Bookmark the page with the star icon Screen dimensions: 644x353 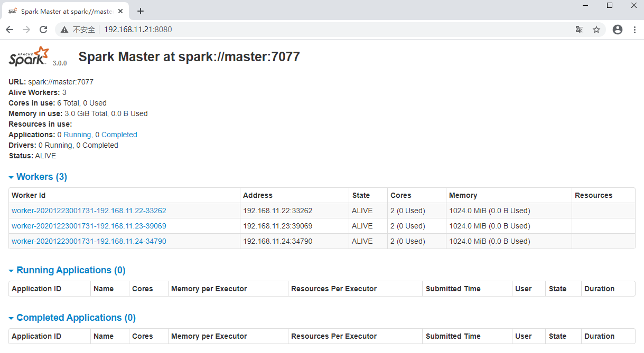click(x=596, y=30)
